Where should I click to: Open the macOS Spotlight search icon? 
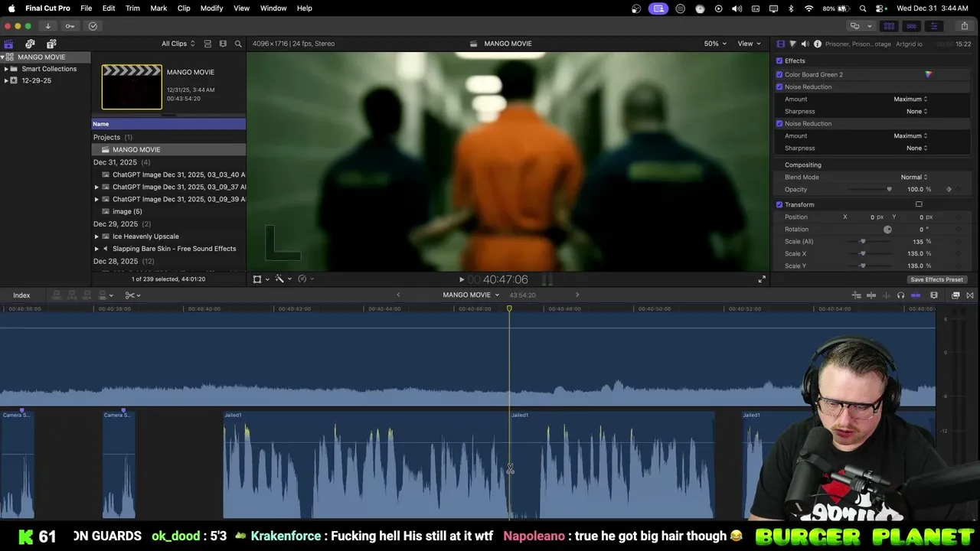point(863,8)
